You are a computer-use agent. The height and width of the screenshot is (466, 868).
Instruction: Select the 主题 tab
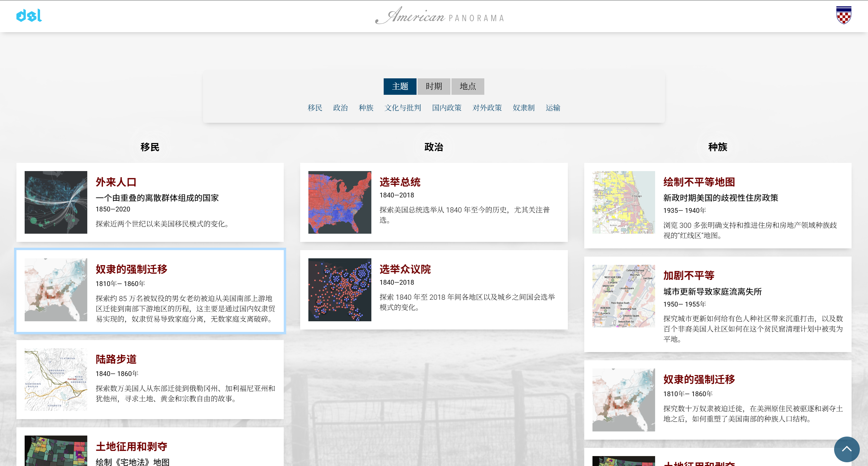(400, 86)
